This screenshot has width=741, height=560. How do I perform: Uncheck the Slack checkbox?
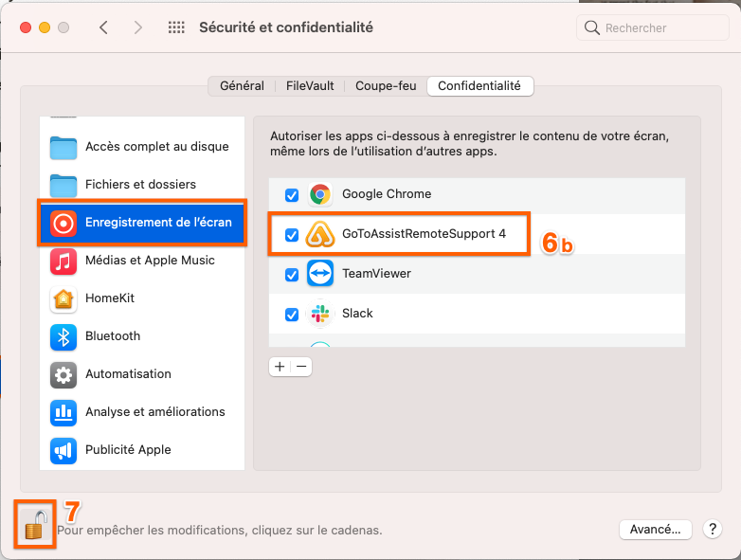[292, 314]
